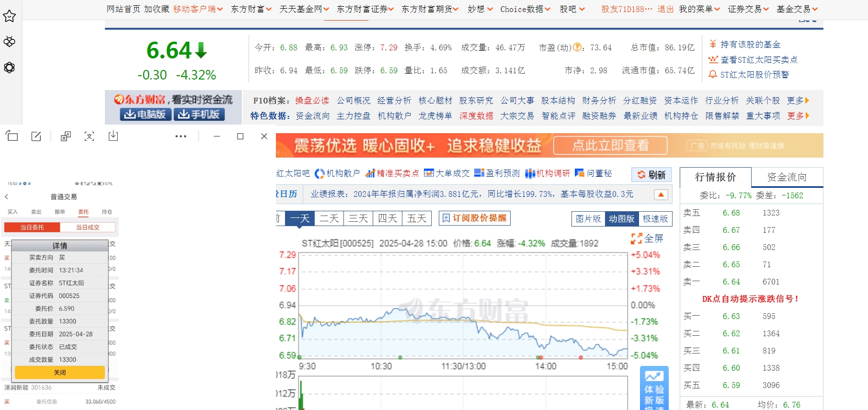
Task: Click the flower-shaped icon in left sidebar
Action: pyautogui.click(x=9, y=42)
